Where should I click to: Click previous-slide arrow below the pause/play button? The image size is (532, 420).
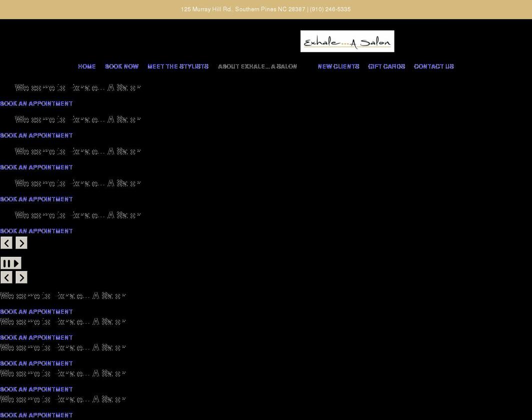tap(6, 277)
